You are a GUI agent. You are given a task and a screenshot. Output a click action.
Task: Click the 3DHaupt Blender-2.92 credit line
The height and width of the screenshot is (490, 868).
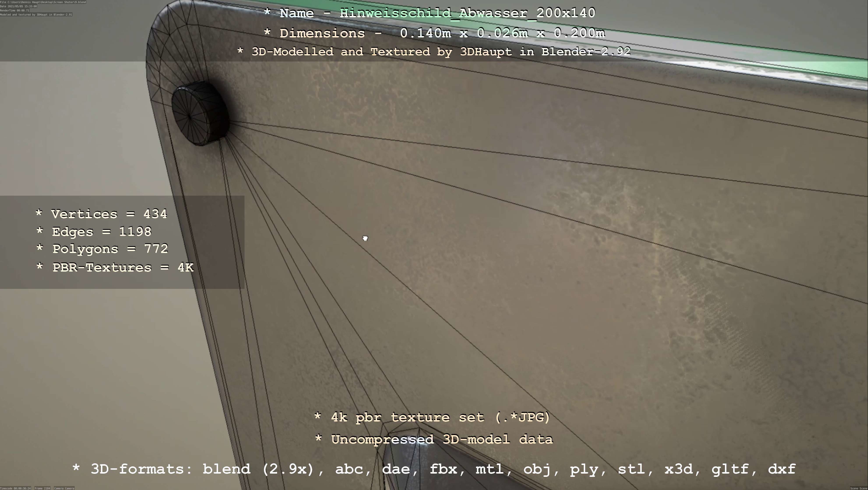point(434,52)
